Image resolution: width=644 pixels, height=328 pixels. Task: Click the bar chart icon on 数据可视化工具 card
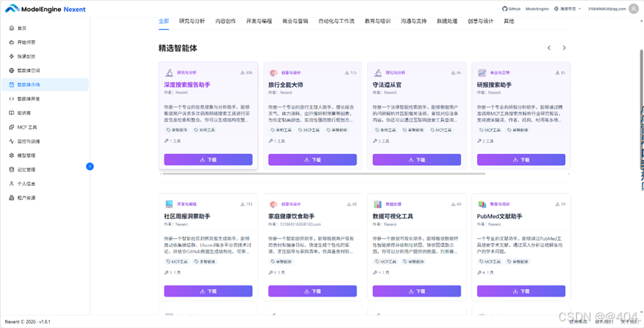click(x=377, y=204)
